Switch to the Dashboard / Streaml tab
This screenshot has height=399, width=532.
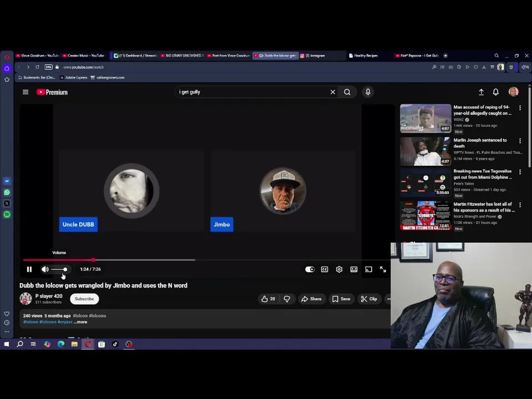[x=135, y=55]
